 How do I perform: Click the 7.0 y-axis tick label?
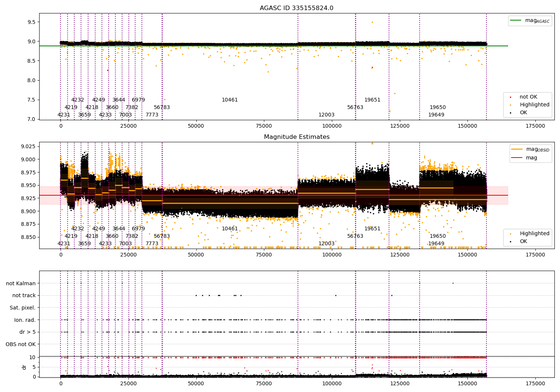click(31, 119)
